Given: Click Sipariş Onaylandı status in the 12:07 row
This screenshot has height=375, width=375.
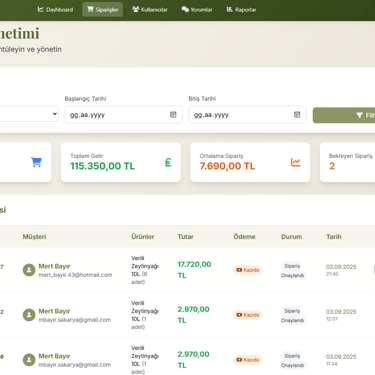Looking at the screenshot, I should point(293,316).
